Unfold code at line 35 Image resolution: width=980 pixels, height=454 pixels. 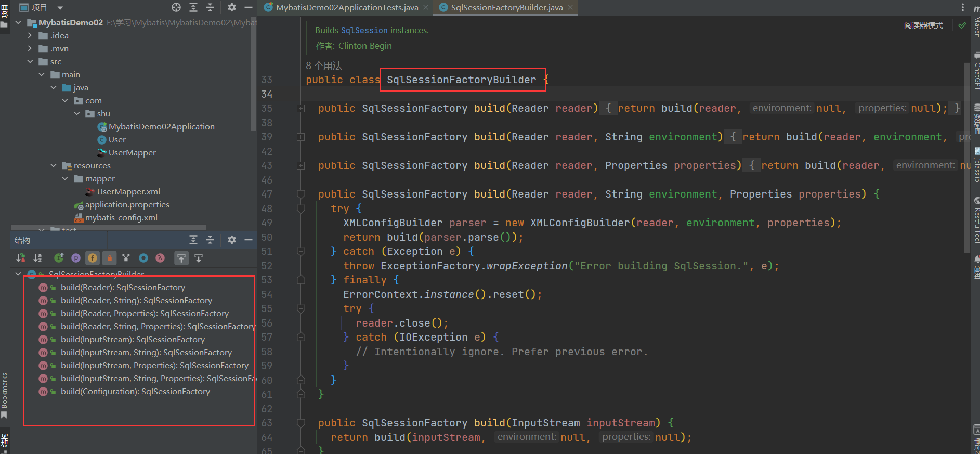tap(300, 108)
